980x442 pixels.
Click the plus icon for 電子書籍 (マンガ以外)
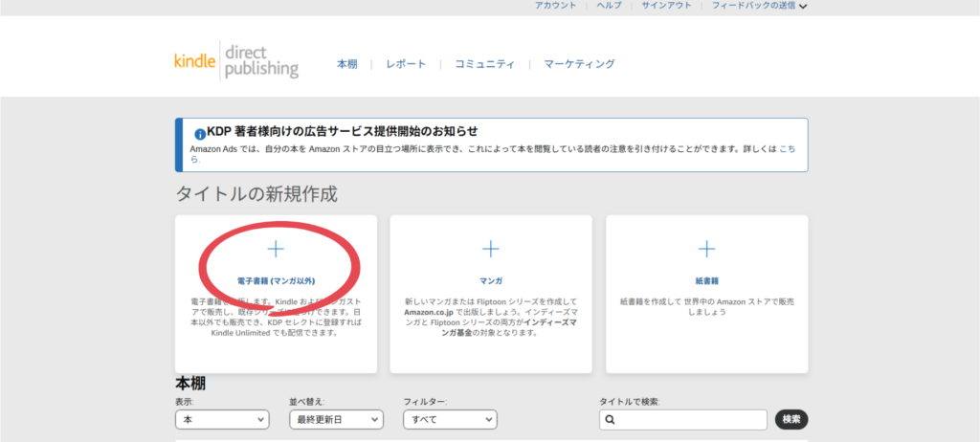pyautogui.click(x=276, y=249)
